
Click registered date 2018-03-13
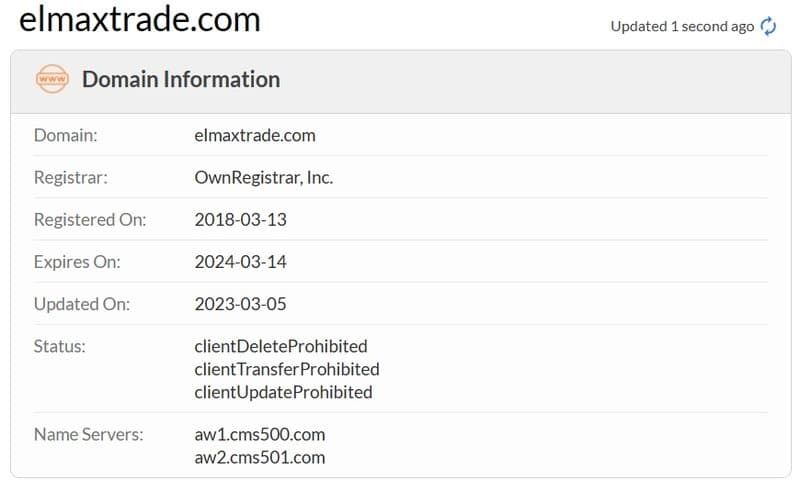[240, 219]
